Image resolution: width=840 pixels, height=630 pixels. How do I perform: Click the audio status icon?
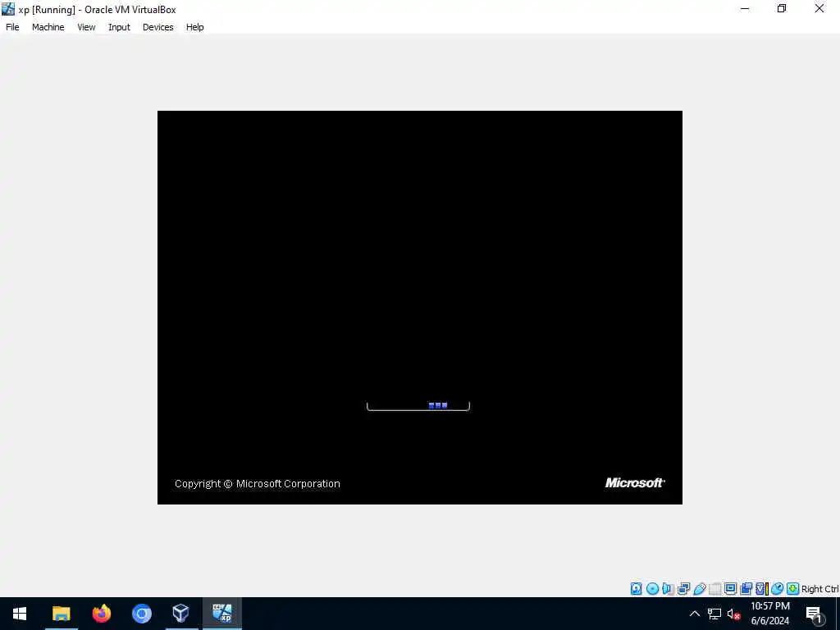point(668,589)
